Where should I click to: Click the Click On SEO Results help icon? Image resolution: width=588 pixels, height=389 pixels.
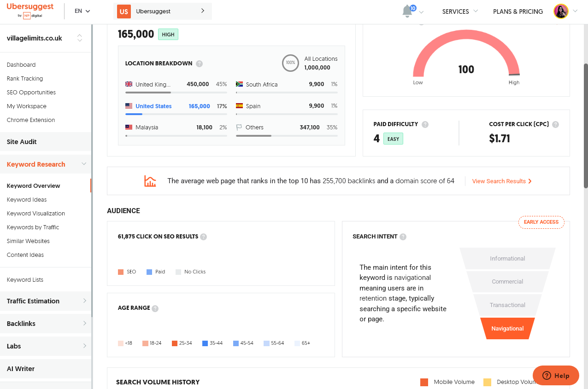coord(203,237)
